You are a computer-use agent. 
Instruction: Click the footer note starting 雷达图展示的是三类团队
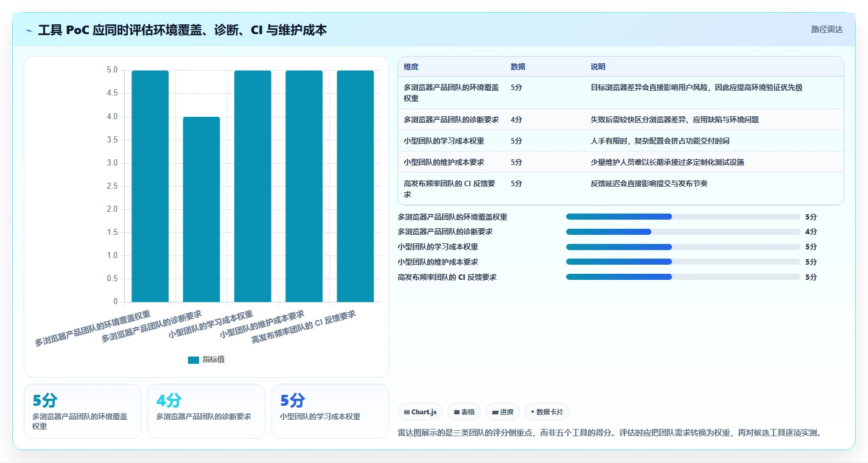coord(610,433)
